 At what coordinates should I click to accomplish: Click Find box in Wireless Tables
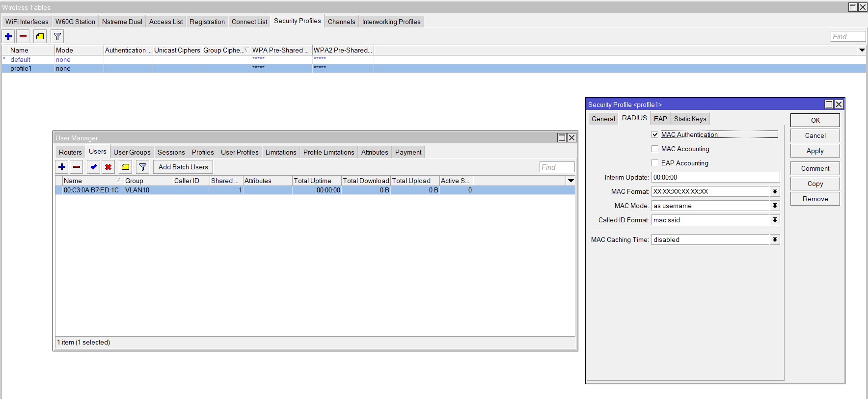tap(848, 36)
